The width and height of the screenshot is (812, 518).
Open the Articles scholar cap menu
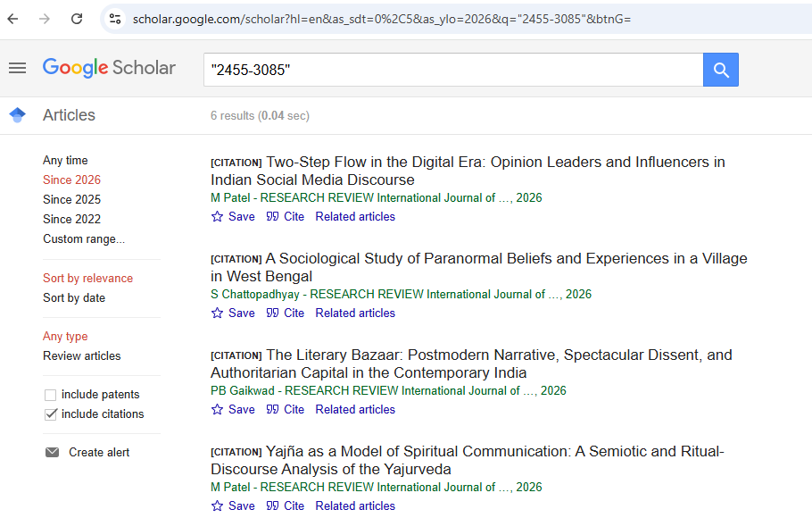pyautogui.click(x=17, y=115)
